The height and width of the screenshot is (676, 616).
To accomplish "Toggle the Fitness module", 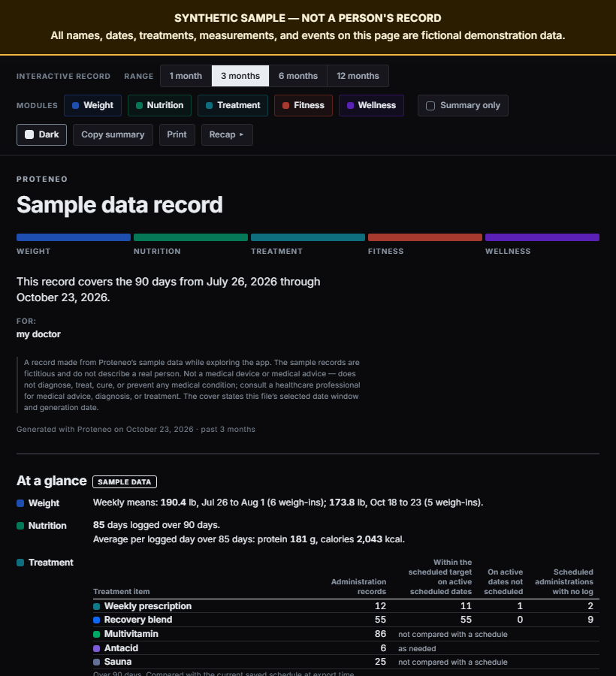I will 303,106.
